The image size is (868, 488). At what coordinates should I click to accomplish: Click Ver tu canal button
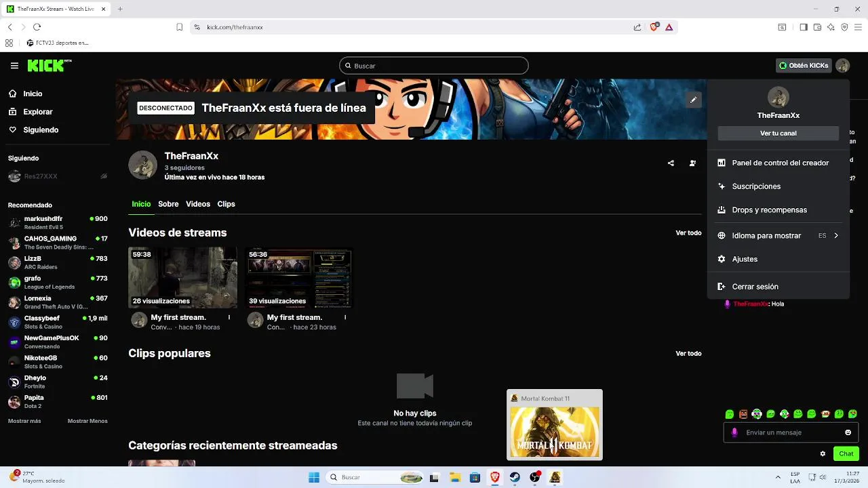click(778, 134)
